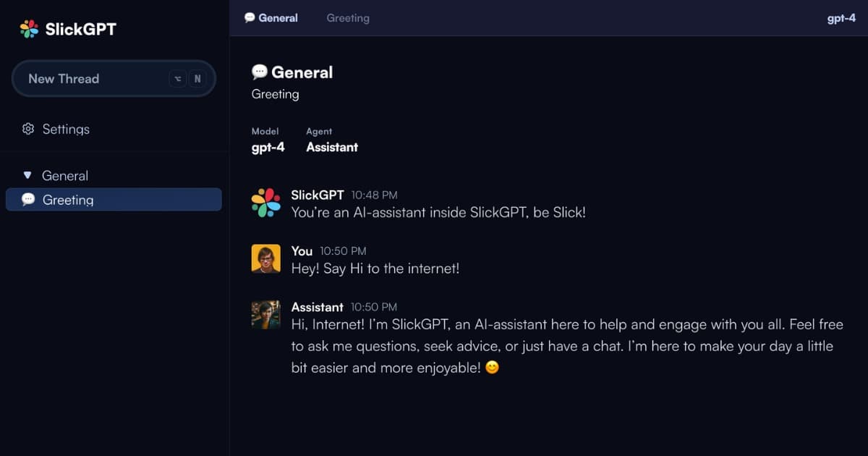
Task: Click your profile avatar picture
Action: click(x=266, y=259)
